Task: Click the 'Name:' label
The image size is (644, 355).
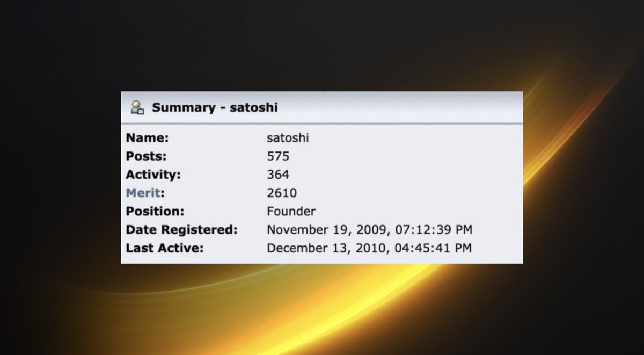Action: tap(148, 138)
